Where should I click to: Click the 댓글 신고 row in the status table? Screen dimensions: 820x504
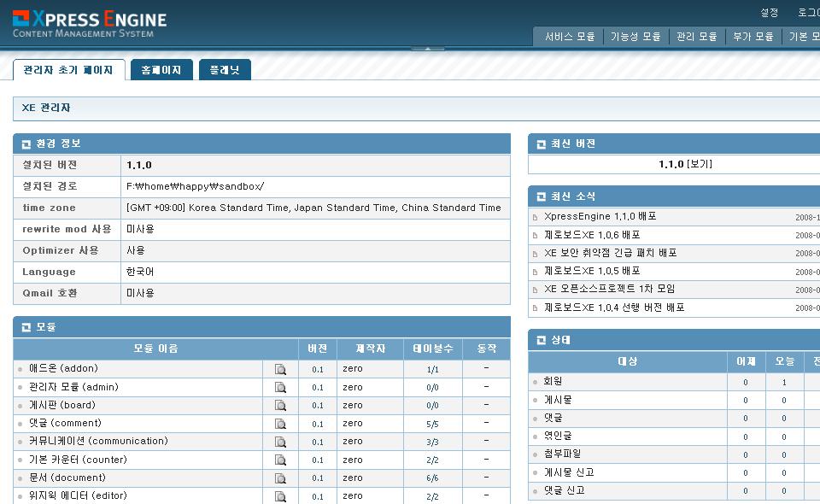(x=674, y=490)
